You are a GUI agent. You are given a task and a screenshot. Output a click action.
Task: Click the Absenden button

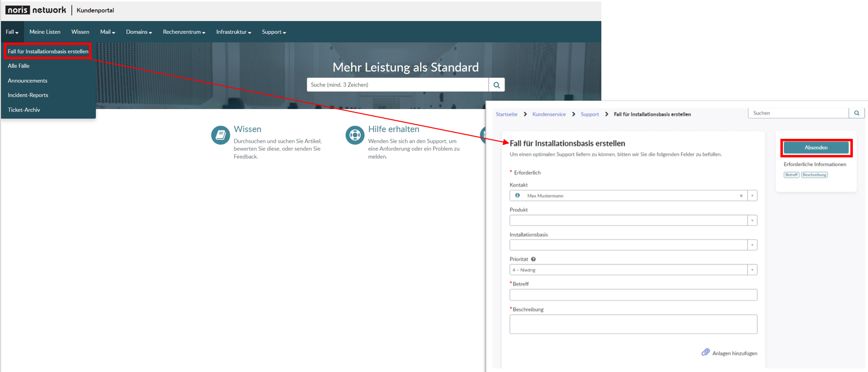click(x=816, y=148)
